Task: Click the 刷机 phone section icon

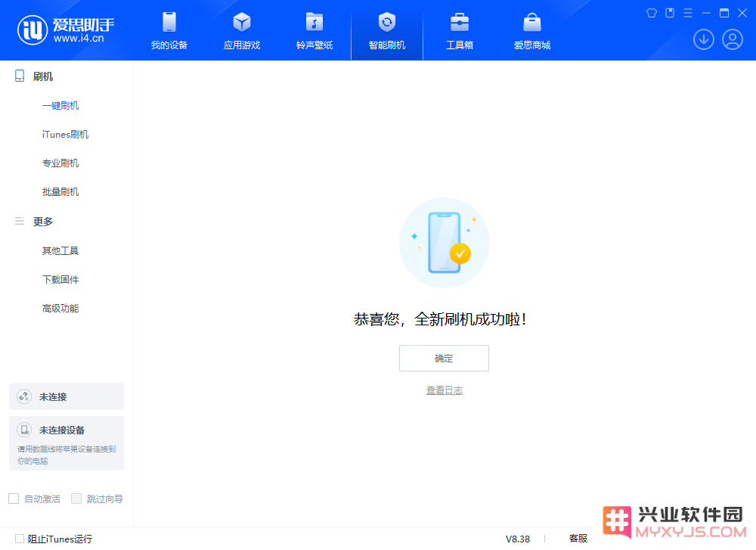Action: [20, 76]
